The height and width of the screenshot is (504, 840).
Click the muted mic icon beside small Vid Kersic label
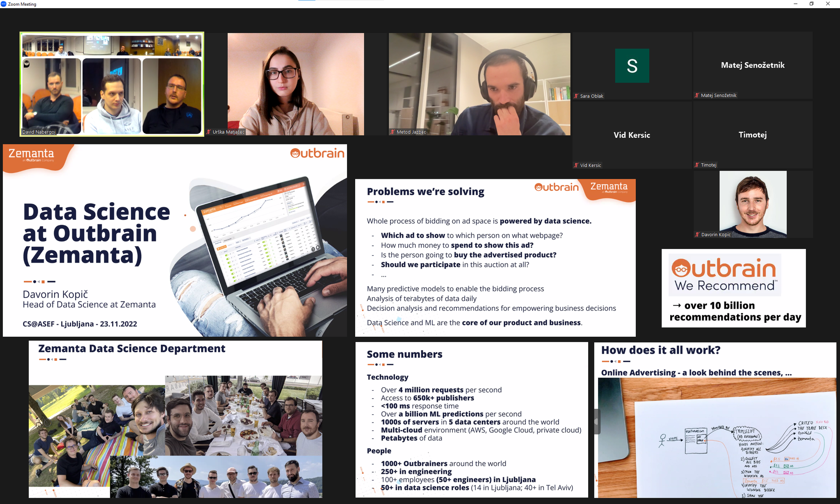pos(576,165)
